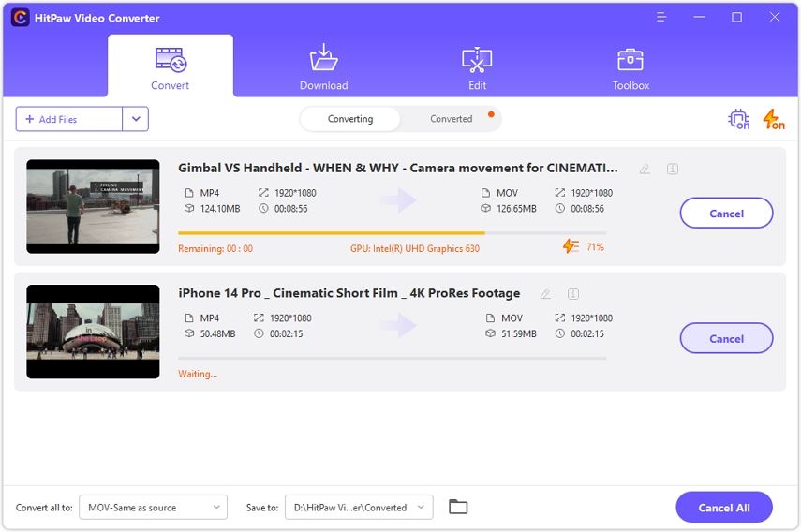This screenshot has width=801, height=532.
Task: Rename the iPhone 14 Pro video (pencil icon)
Action: click(x=545, y=294)
